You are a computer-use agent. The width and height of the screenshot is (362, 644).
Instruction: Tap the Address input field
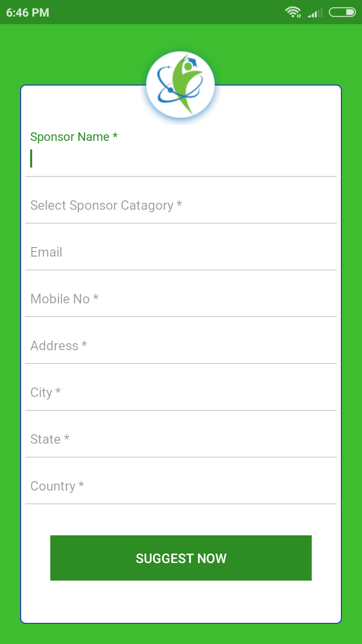click(x=181, y=346)
